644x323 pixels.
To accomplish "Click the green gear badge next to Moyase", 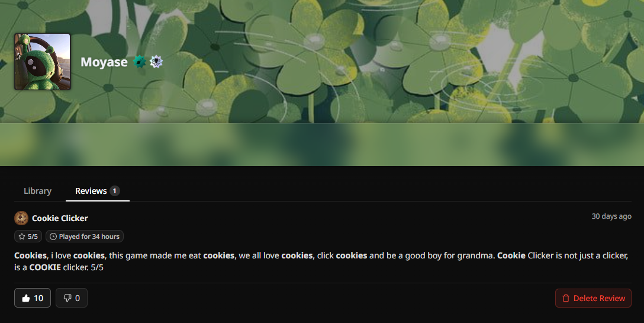I will tap(140, 62).
